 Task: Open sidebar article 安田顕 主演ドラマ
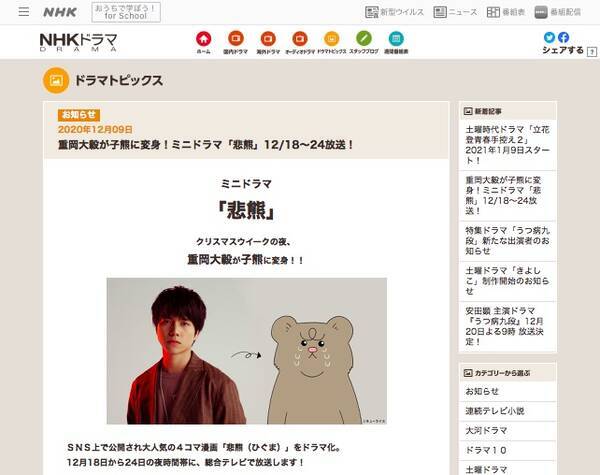tap(507, 326)
